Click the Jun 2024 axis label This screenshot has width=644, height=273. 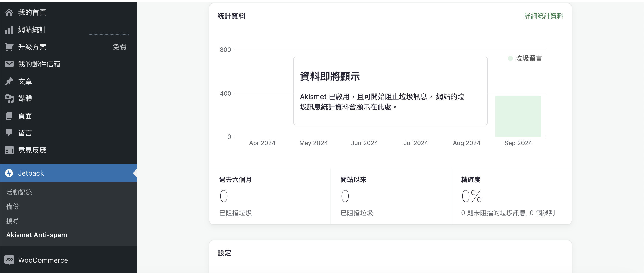pyautogui.click(x=365, y=143)
